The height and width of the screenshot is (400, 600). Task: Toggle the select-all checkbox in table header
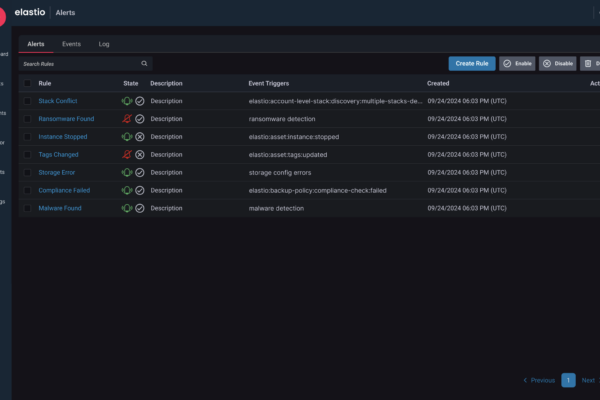pyautogui.click(x=27, y=84)
